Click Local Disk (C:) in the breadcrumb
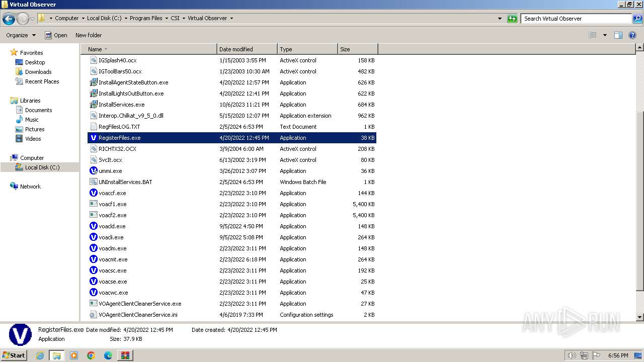 click(104, 18)
